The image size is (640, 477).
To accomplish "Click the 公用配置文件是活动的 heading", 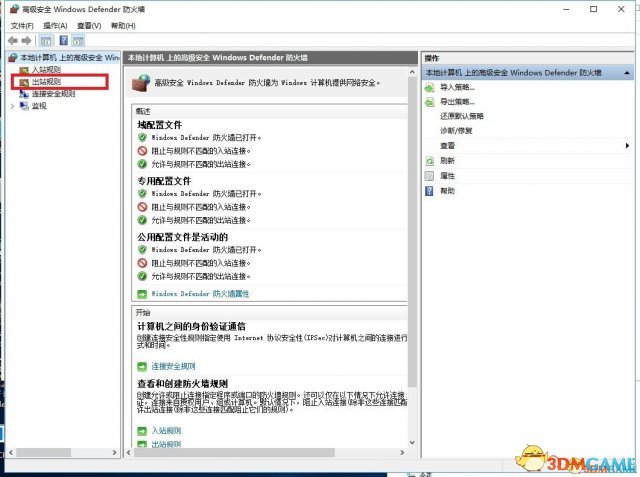I will (x=182, y=237).
